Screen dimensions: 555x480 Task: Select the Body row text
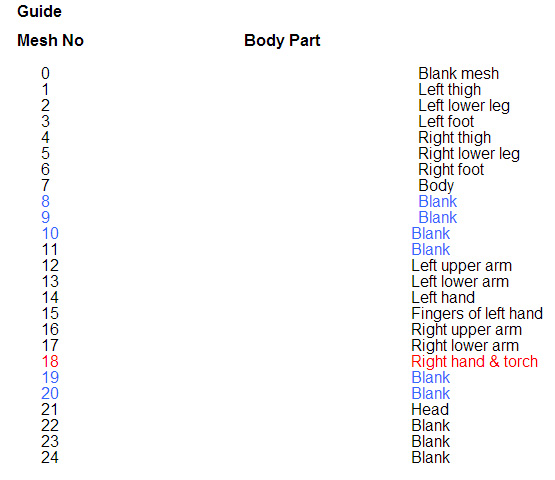click(x=436, y=185)
